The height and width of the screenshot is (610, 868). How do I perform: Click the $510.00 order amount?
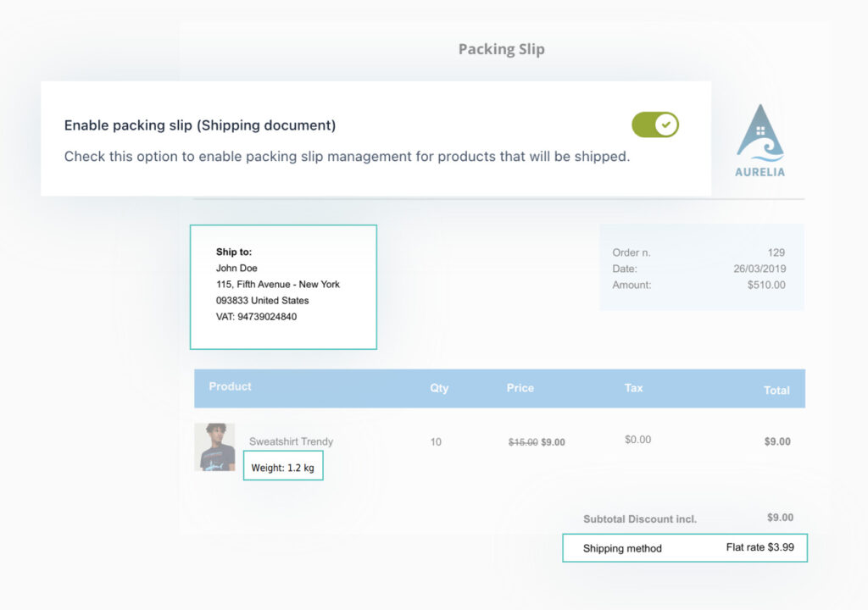pos(766,285)
